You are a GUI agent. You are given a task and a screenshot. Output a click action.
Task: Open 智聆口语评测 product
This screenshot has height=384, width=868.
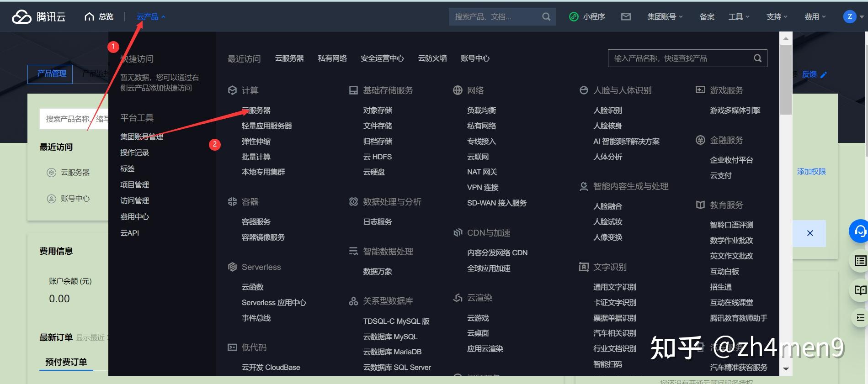click(x=731, y=225)
